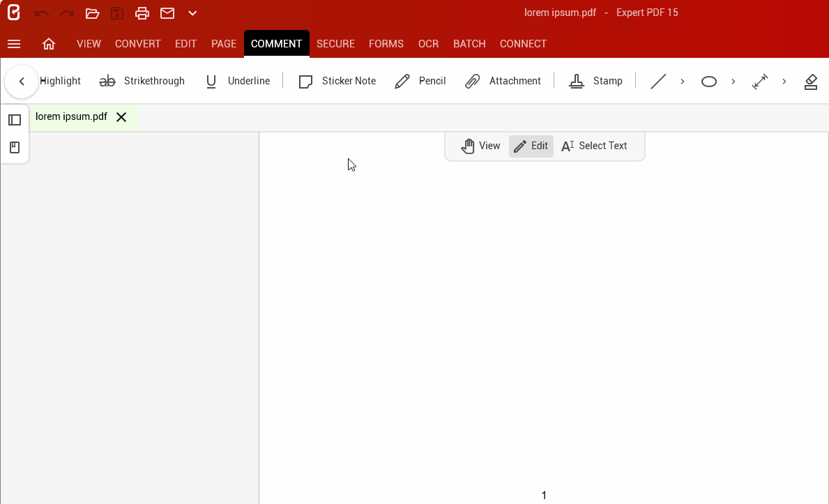The image size is (829, 504).
Task: Select the distance measurement arrow tool
Action: point(760,82)
